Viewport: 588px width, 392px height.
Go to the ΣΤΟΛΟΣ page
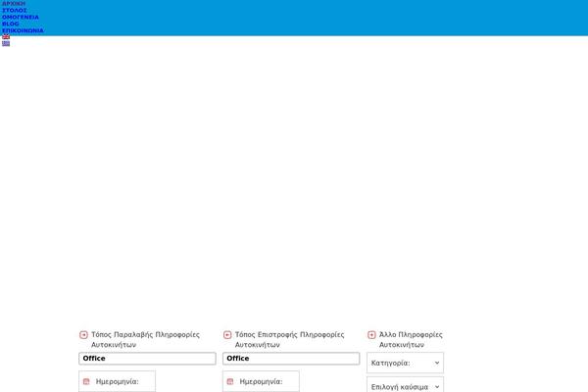click(x=15, y=10)
